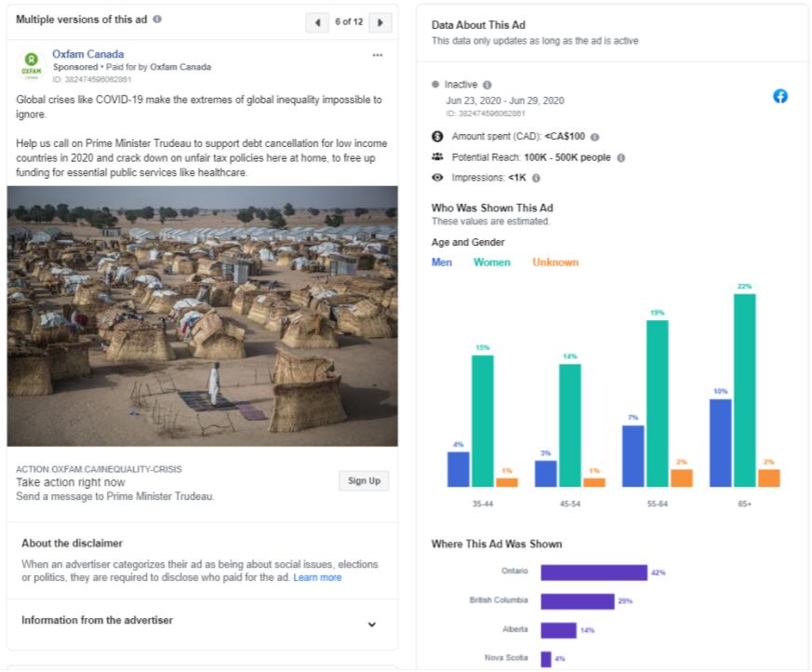Image resolution: width=812 pixels, height=672 pixels.
Task: Click the Ontario 42% region bar
Action: tap(594, 572)
